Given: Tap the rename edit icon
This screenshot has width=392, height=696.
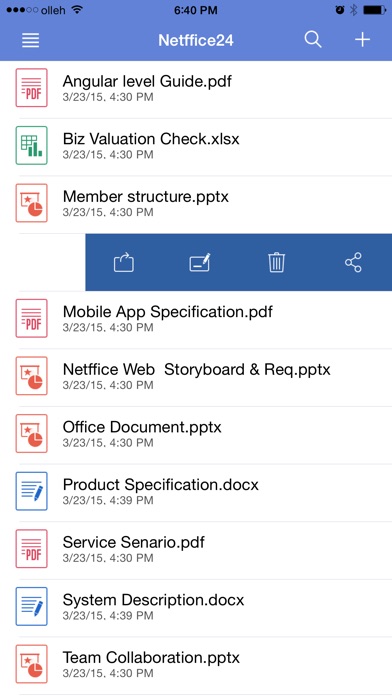Looking at the screenshot, I should pyautogui.click(x=200, y=262).
